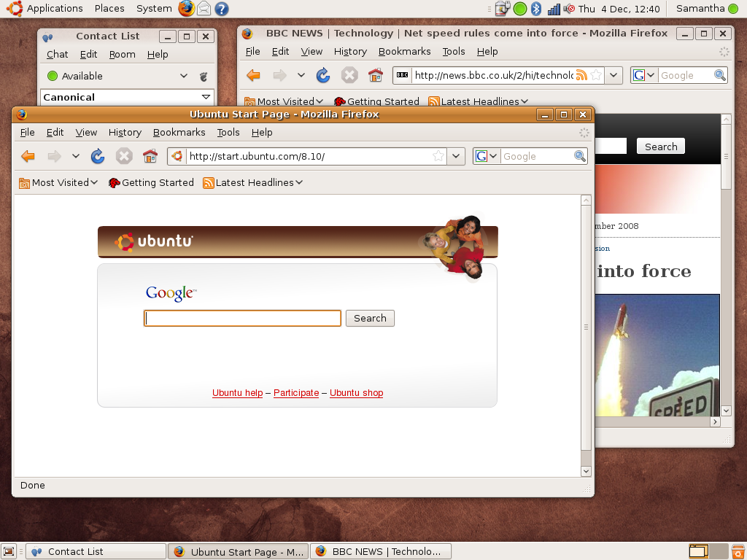The width and height of the screenshot is (747, 560).
Task: Launch Firefox from the top panel icon
Action: click(187, 9)
